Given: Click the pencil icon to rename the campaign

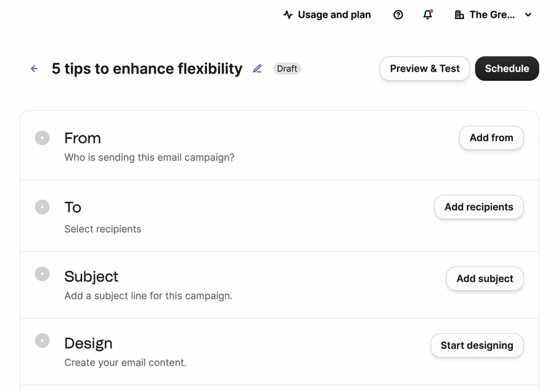Looking at the screenshot, I should coord(257,69).
